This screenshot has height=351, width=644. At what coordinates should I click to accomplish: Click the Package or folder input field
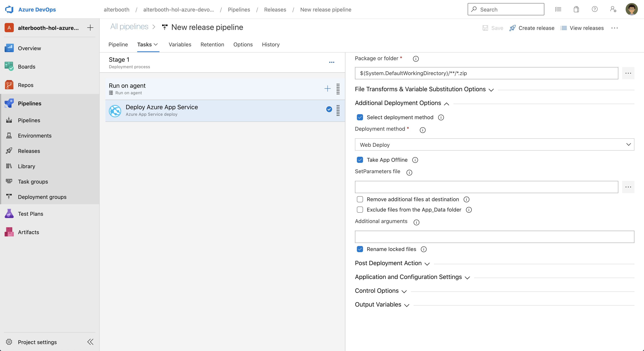point(487,73)
